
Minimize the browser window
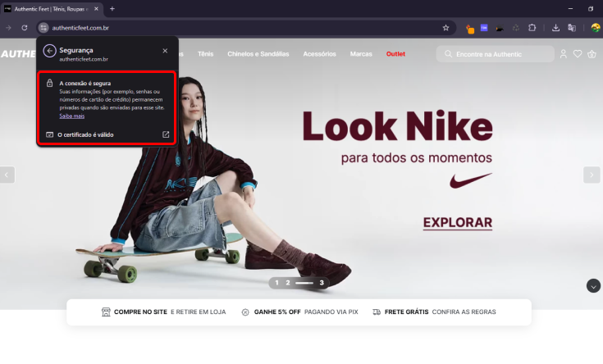click(x=570, y=8)
